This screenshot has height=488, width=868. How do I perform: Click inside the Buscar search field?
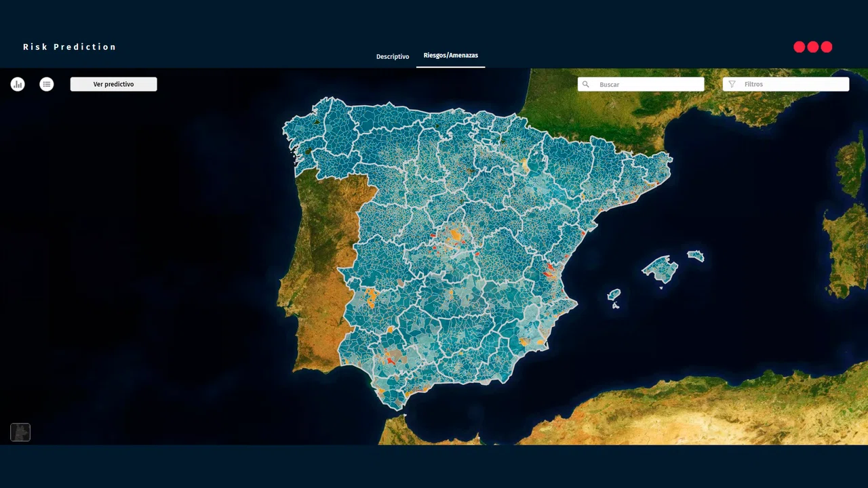click(641, 84)
